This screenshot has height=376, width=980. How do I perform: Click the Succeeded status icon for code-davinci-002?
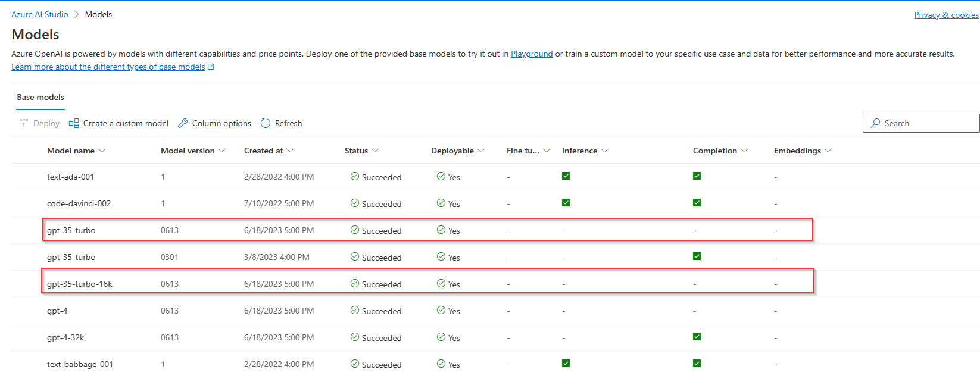coord(355,203)
